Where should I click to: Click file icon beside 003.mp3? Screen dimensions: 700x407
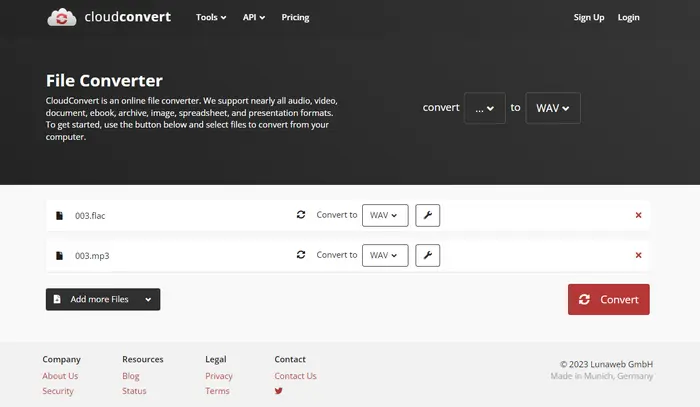tap(59, 255)
